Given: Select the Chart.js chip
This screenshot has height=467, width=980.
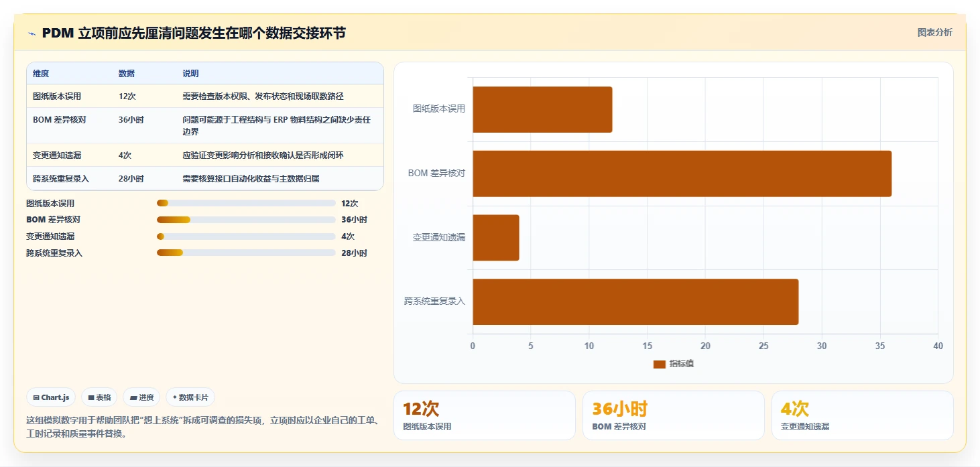Looking at the screenshot, I should (x=52, y=397).
